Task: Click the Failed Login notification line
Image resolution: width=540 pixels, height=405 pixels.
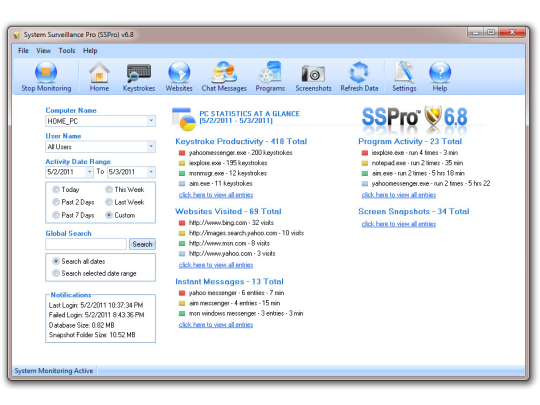Action: (96, 315)
